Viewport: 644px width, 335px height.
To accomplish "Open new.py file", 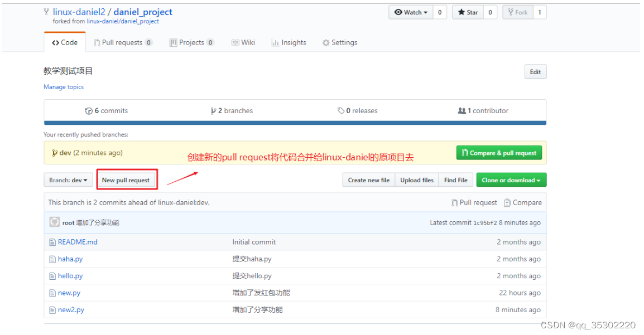I will pyautogui.click(x=69, y=293).
